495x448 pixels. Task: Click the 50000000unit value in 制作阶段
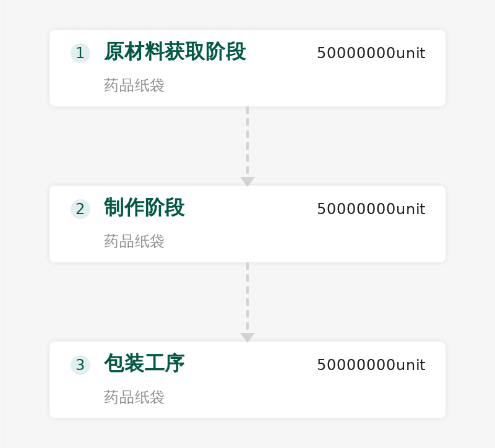click(x=371, y=209)
